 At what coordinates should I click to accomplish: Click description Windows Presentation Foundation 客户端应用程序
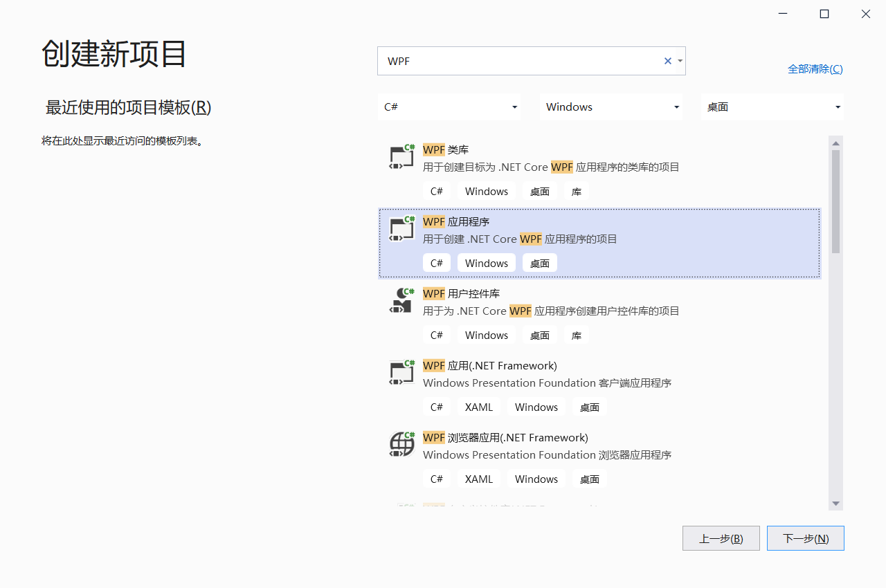[x=547, y=383]
